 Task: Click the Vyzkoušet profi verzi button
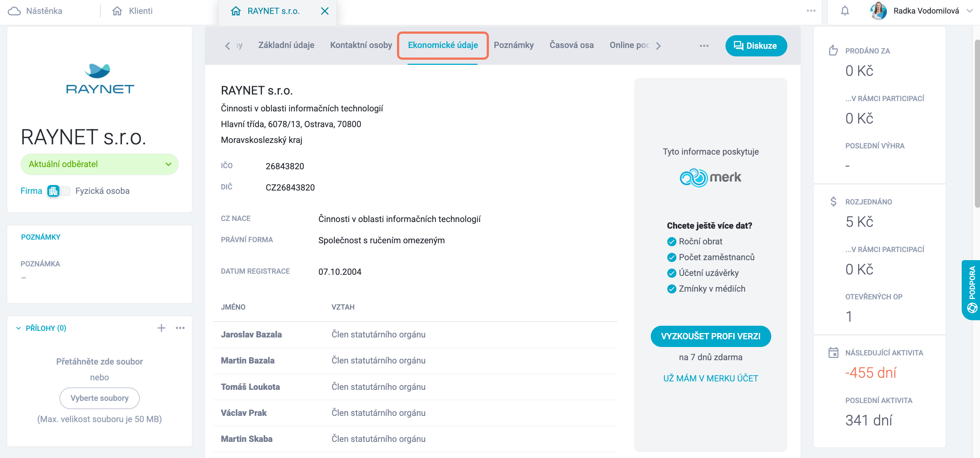[710, 336]
